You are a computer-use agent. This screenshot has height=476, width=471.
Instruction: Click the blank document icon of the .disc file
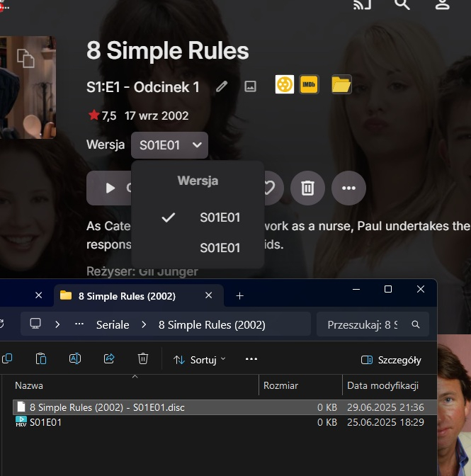point(21,407)
